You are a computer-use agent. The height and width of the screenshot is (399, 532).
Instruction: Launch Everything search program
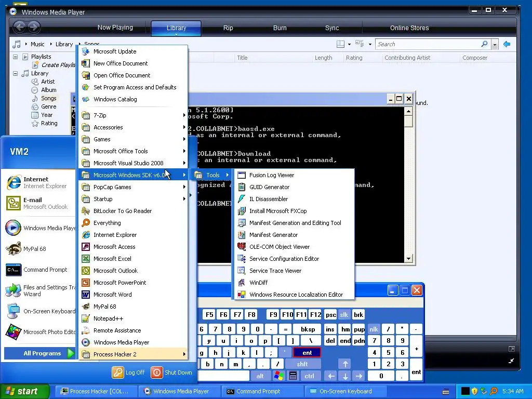[134, 223]
